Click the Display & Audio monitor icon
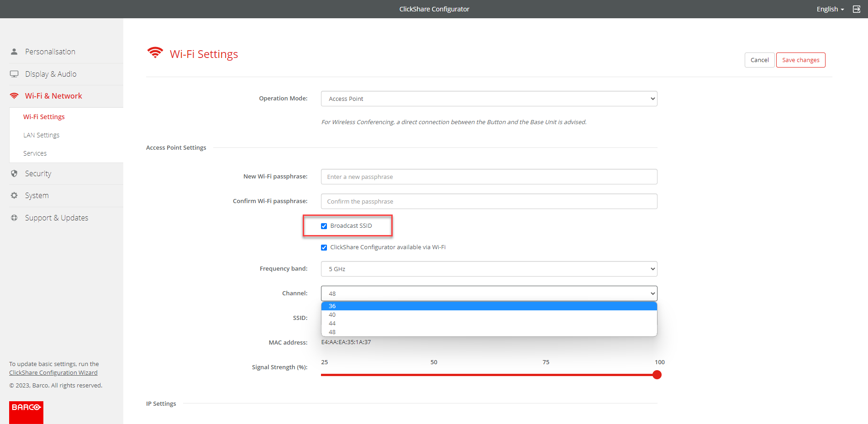The image size is (868, 424). (14, 74)
